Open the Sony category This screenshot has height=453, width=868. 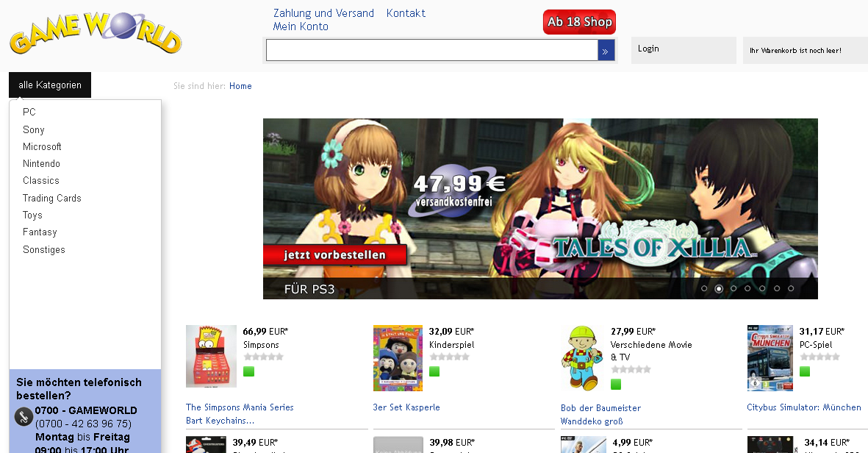point(33,129)
